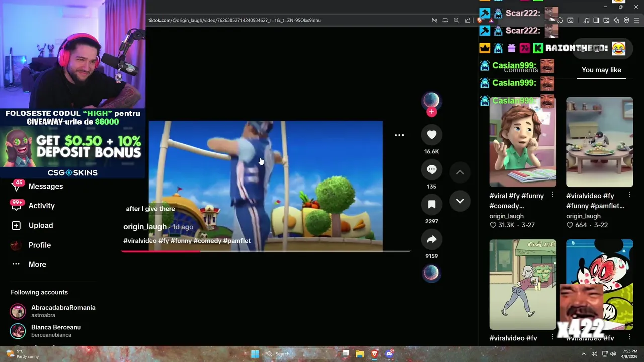Like the video with the heart icon
The image size is (644, 362).
pos(431,135)
